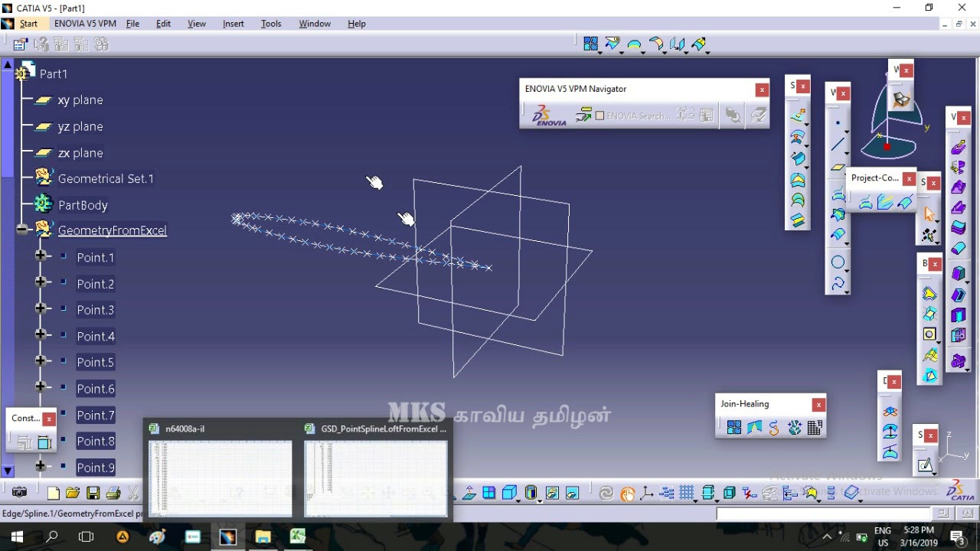This screenshot has width=980, height=551.
Task: Toggle the Hide/Show icon
Action: point(552,493)
